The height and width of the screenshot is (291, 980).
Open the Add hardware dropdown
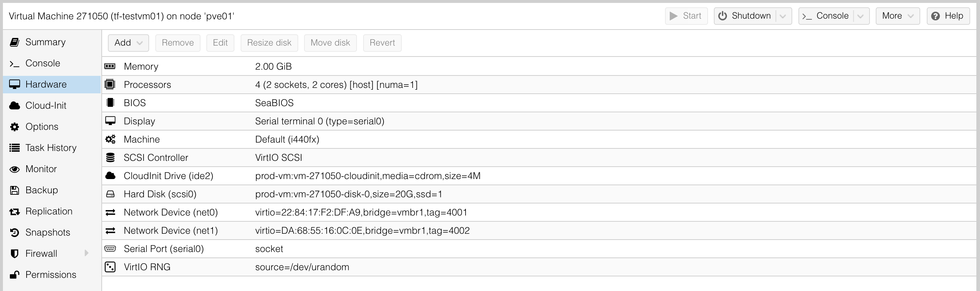(129, 43)
